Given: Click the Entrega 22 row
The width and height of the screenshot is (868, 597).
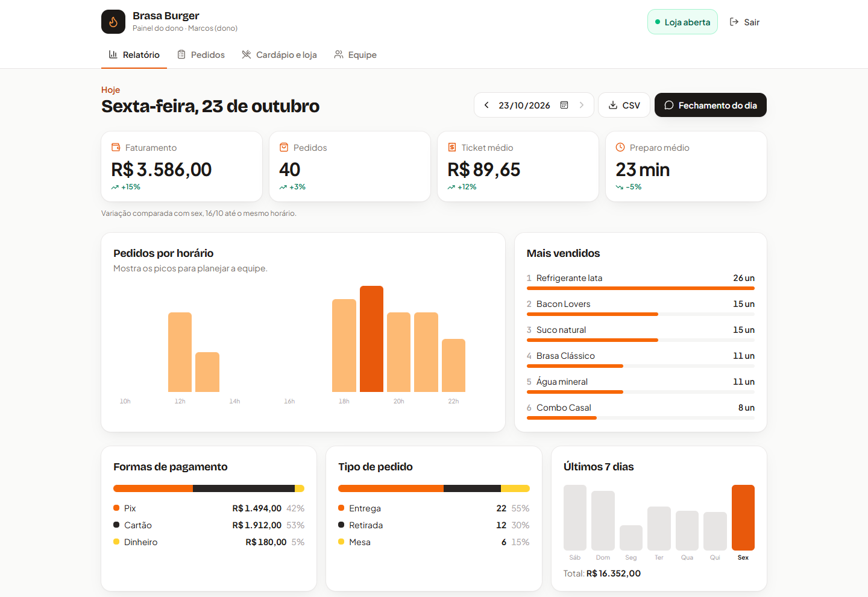Looking at the screenshot, I should [434, 508].
